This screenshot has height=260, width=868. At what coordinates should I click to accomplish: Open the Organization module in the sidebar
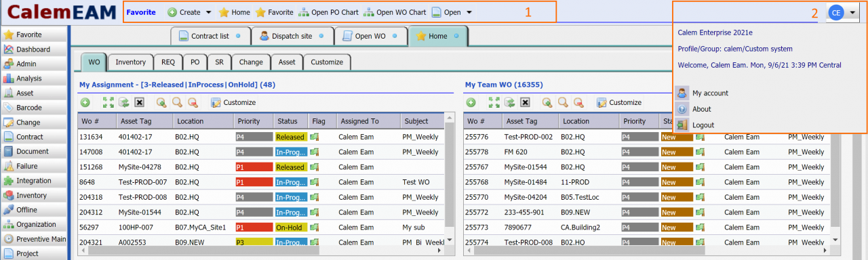[x=34, y=224]
